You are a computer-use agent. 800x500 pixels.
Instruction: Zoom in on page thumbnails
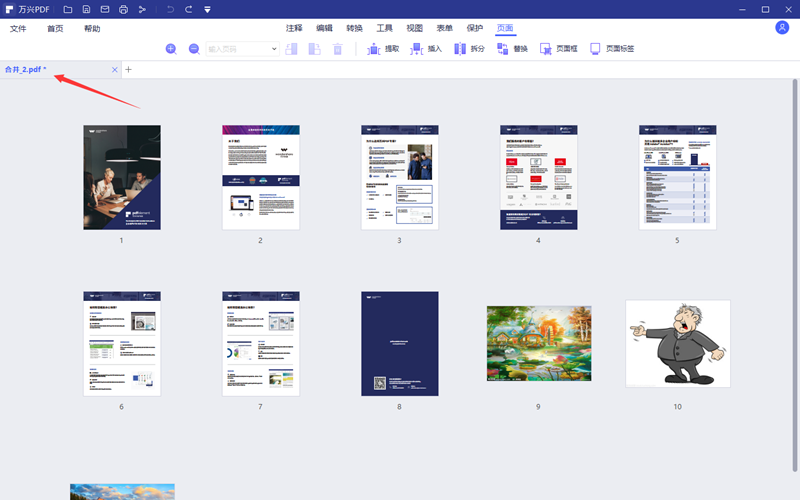(x=171, y=48)
